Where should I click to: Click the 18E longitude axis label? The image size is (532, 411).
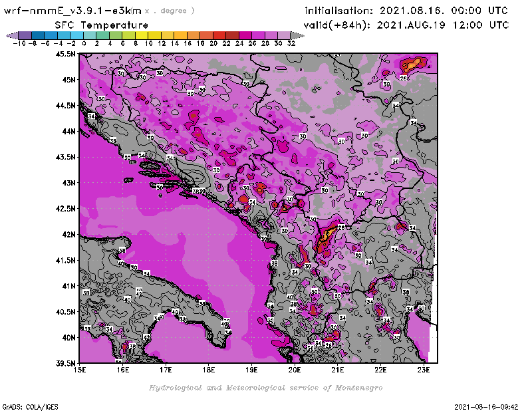pyautogui.click(x=209, y=370)
